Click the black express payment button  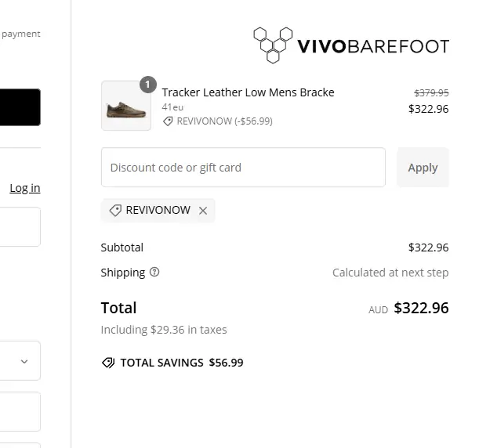[x=20, y=107]
